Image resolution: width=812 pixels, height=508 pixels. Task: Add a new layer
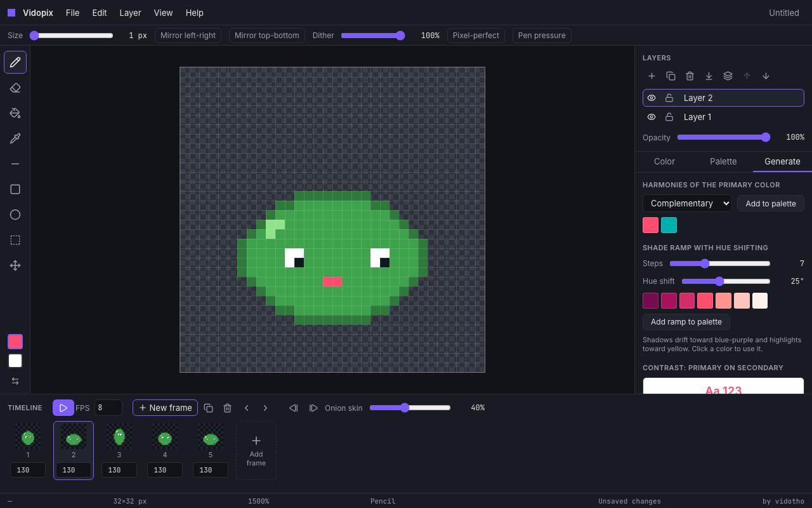point(652,76)
